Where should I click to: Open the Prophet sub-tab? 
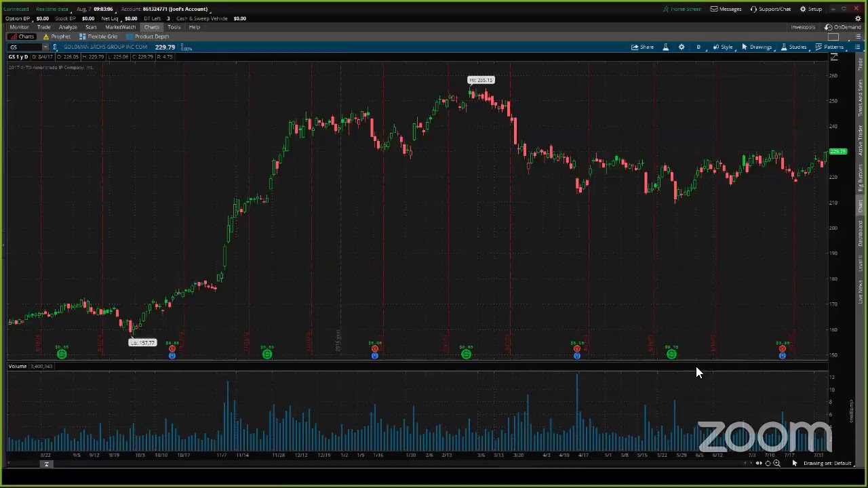click(57, 37)
